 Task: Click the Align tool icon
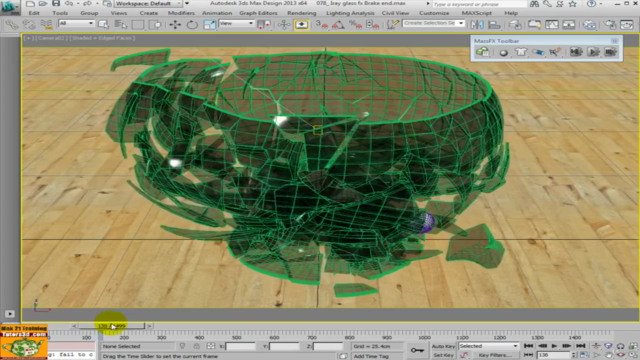[494, 24]
